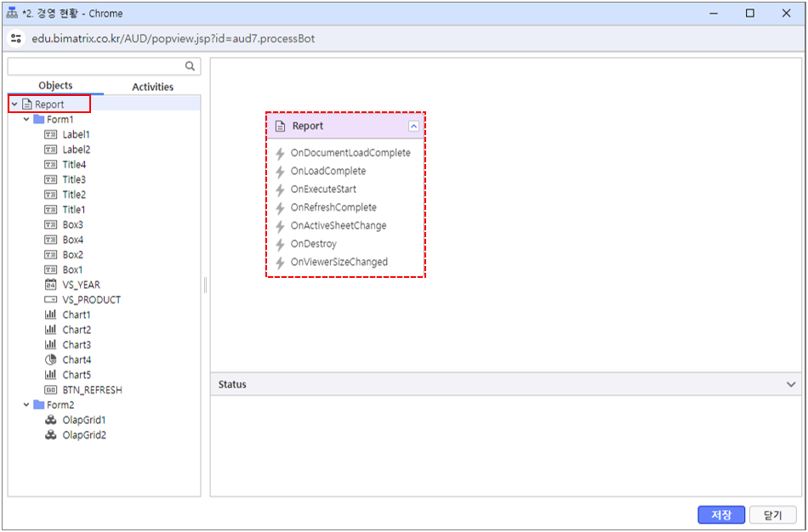Viewport: 808px width, 532px height.
Task: Click the 저장 save button
Action: [x=721, y=515]
